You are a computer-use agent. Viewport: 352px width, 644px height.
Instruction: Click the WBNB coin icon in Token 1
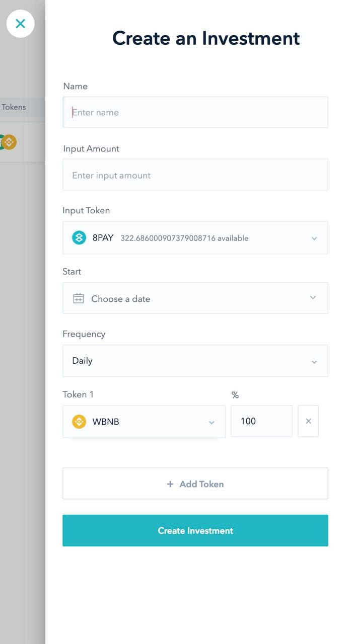click(79, 422)
